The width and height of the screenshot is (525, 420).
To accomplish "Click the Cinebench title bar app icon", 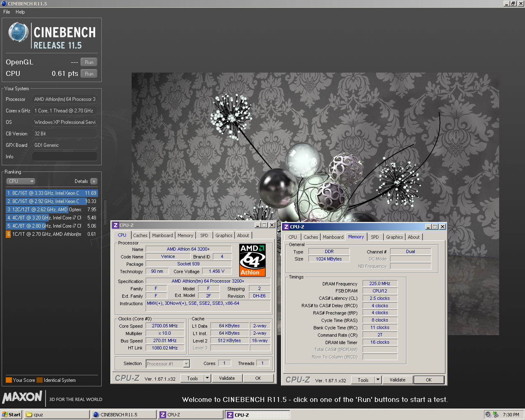I will (x=4, y=3).
